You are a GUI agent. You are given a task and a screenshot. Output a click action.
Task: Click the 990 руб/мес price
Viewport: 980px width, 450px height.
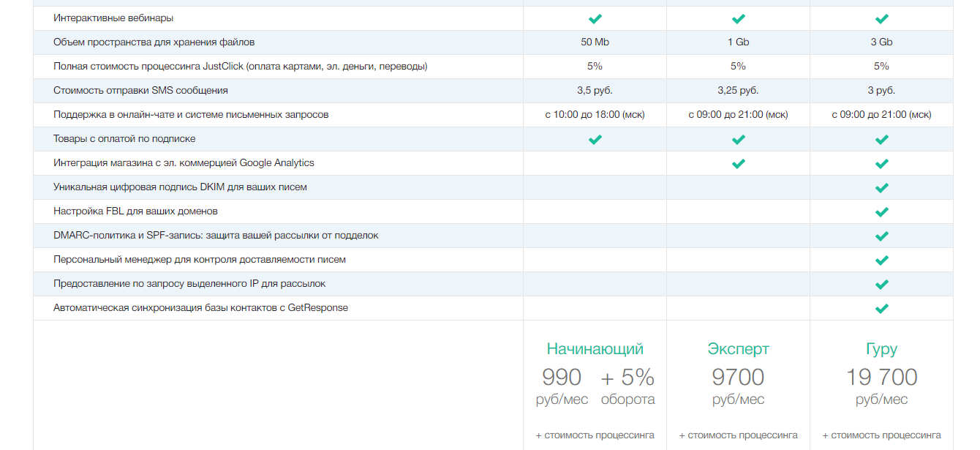(x=562, y=378)
